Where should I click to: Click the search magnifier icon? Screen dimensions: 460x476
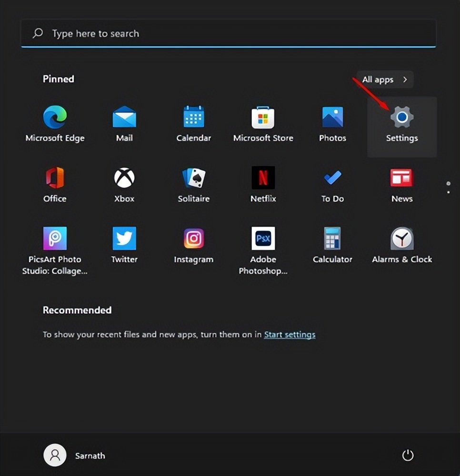(x=38, y=33)
